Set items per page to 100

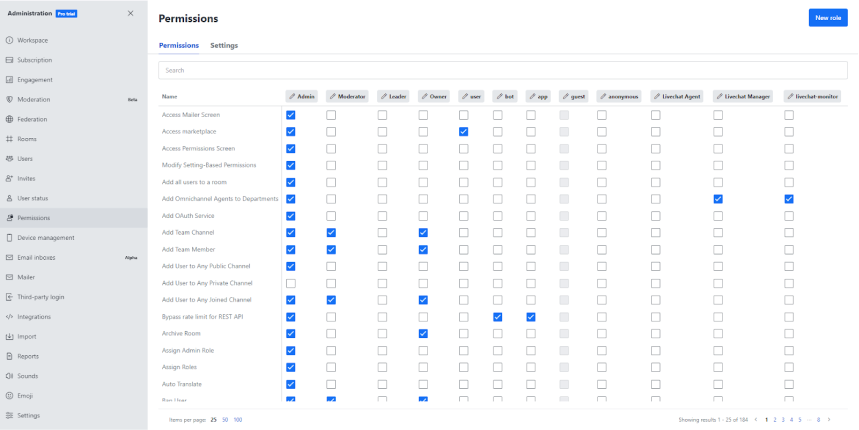pos(238,419)
